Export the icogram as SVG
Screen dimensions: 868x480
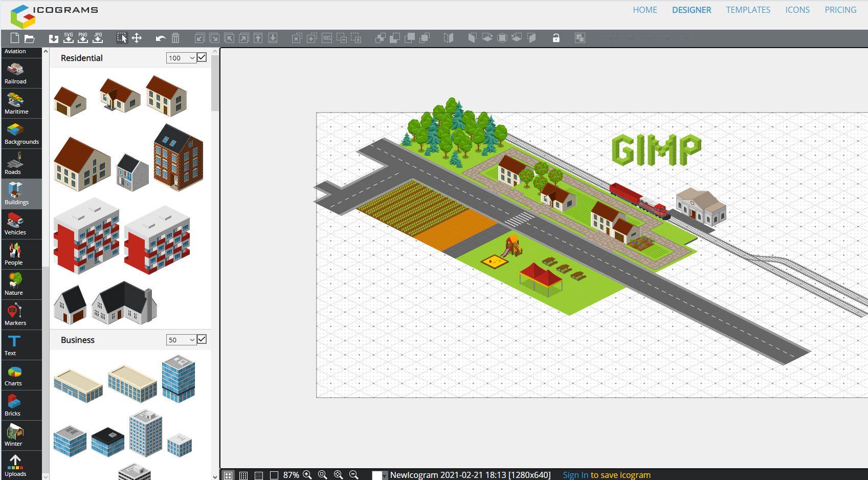pos(69,38)
